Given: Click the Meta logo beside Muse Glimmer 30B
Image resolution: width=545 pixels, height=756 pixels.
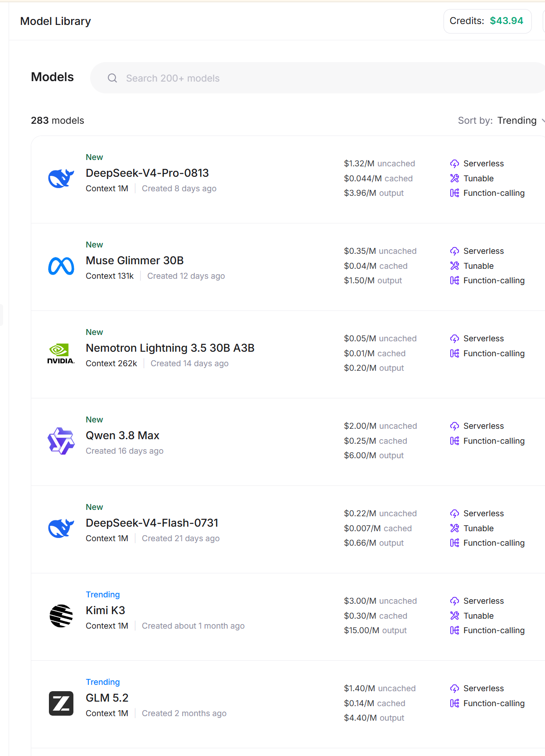Looking at the screenshot, I should [61, 266].
